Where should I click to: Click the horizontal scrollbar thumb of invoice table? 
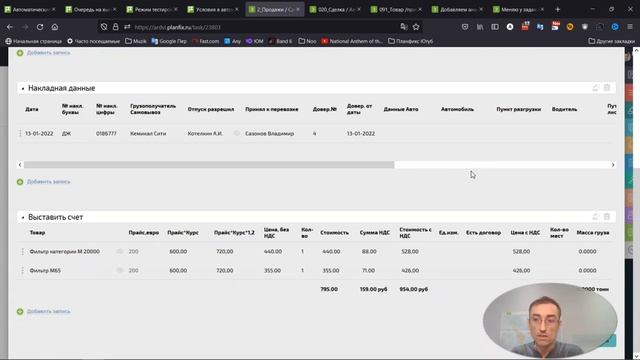coord(209,165)
